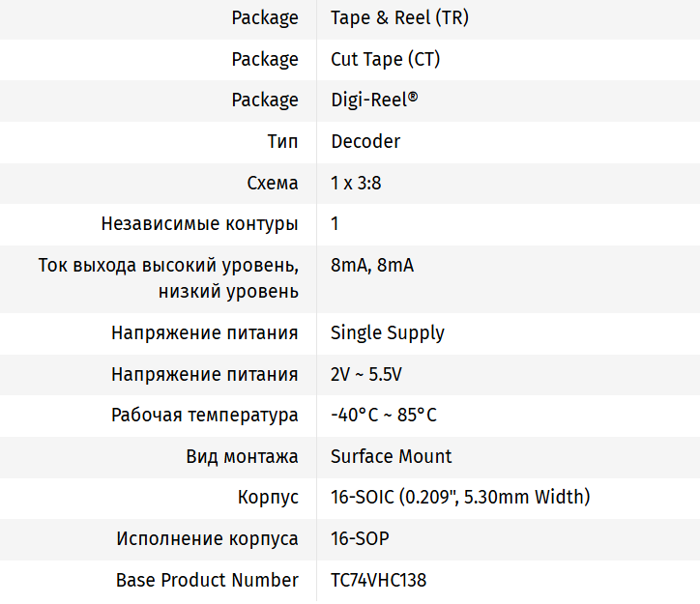
Task: Click the "Surface Mount" value
Action: [391, 456]
